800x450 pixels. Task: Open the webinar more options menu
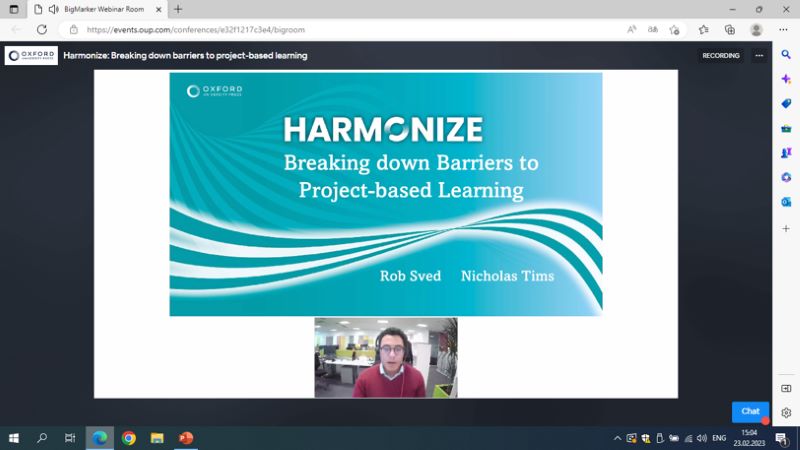pyautogui.click(x=759, y=56)
